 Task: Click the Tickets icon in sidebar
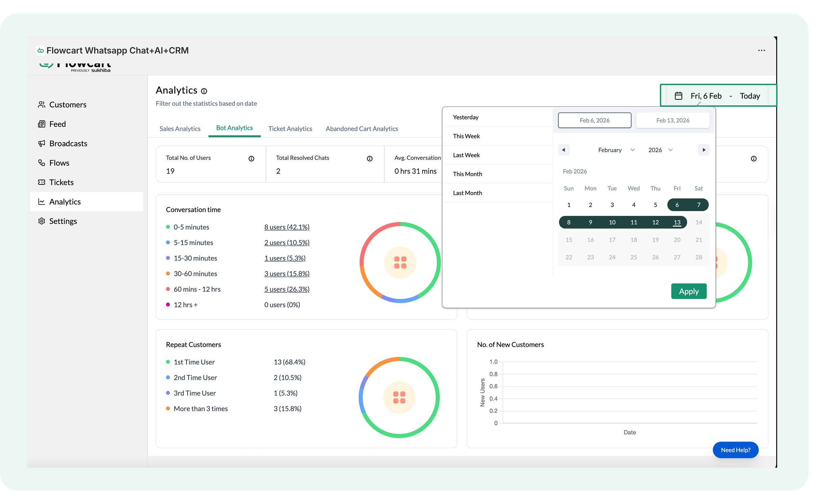[x=42, y=182]
